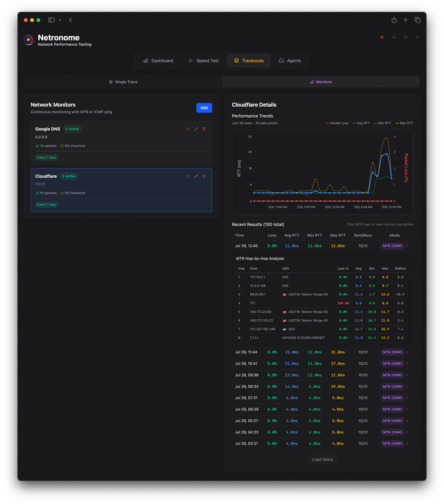Edit the Cloudflare monitor with pencil icon

[x=196, y=176]
